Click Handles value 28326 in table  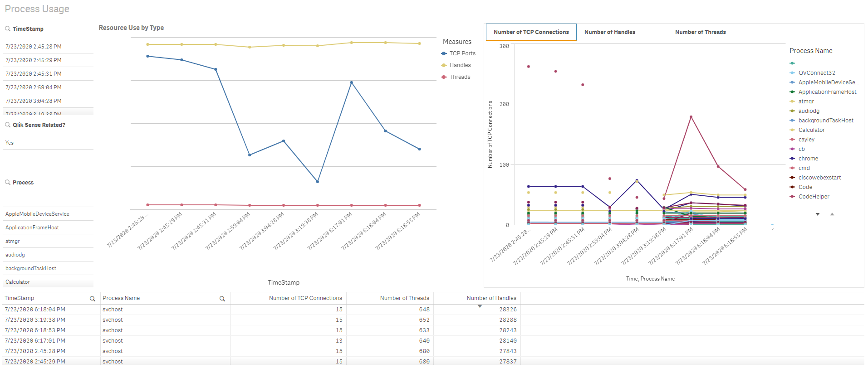508,310
